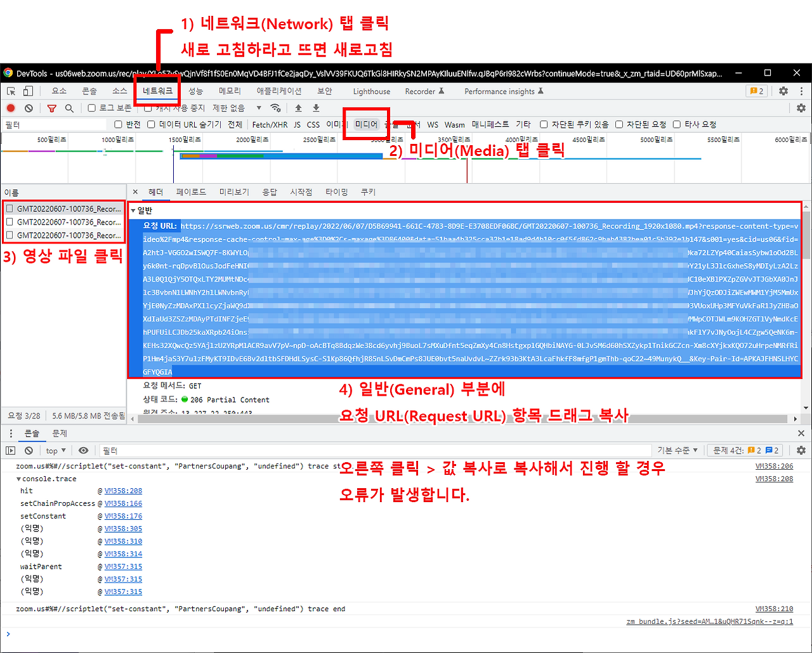Open the Performance insights tab

(x=504, y=91)
